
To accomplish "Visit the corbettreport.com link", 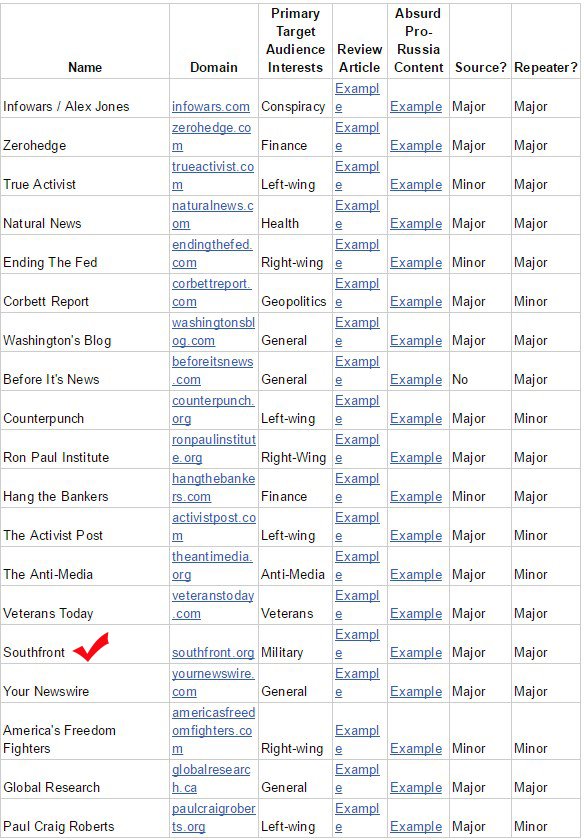I will (x=211, y=292).
